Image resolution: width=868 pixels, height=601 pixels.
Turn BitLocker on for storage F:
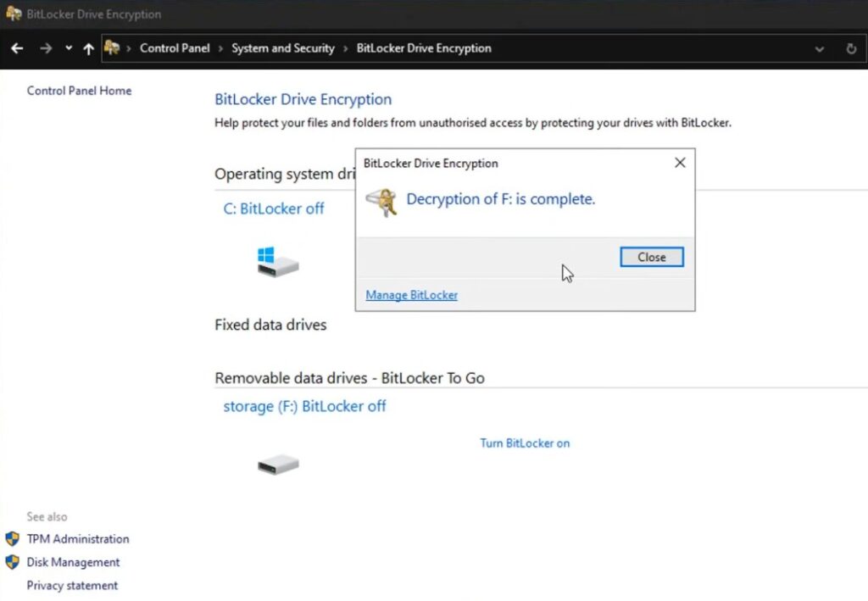[525, 443]
